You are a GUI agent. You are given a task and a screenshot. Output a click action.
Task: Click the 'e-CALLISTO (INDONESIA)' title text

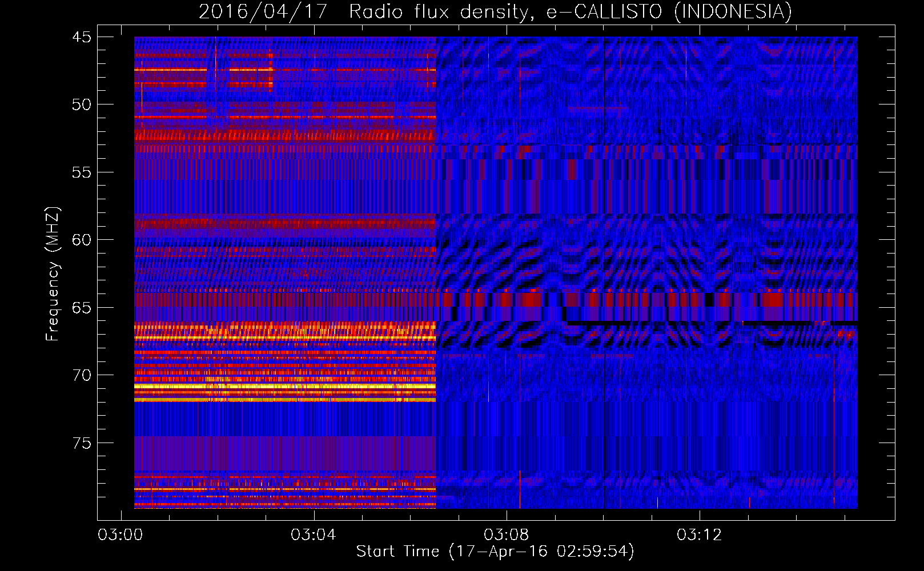point(669,12)
